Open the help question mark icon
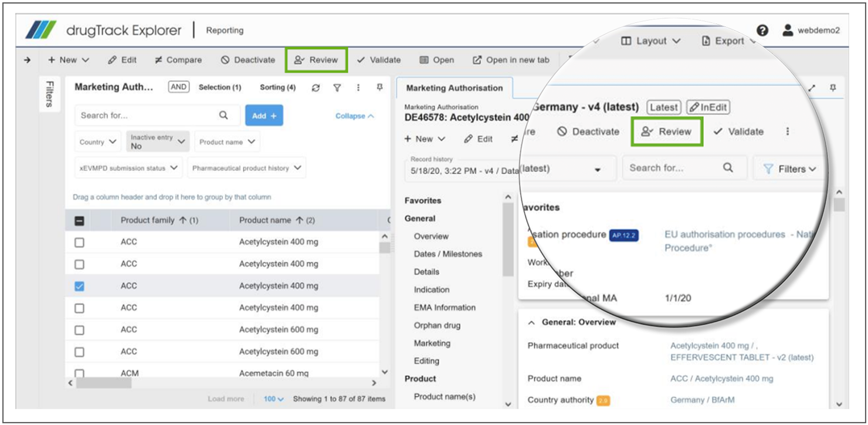The width and height of the screenshot is (868, 425). pos(762,31)
